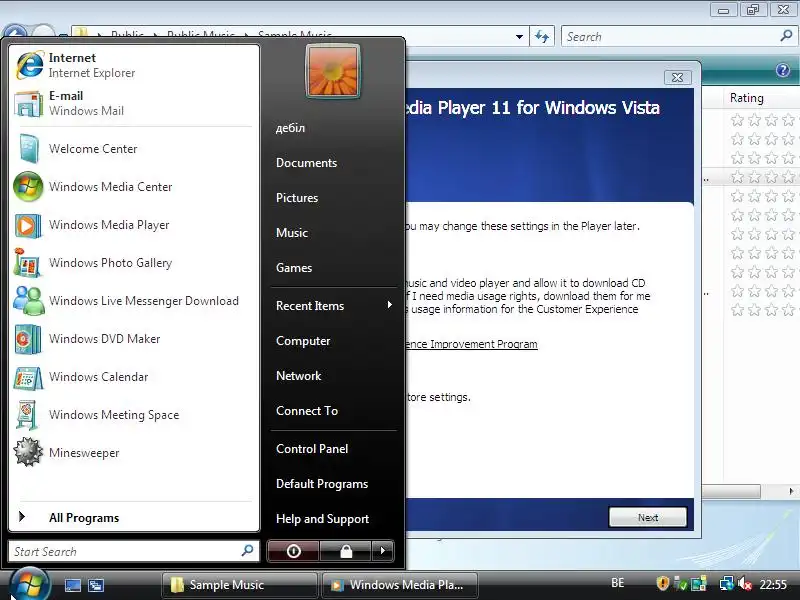Refresh the Explorer address bar

542,37
